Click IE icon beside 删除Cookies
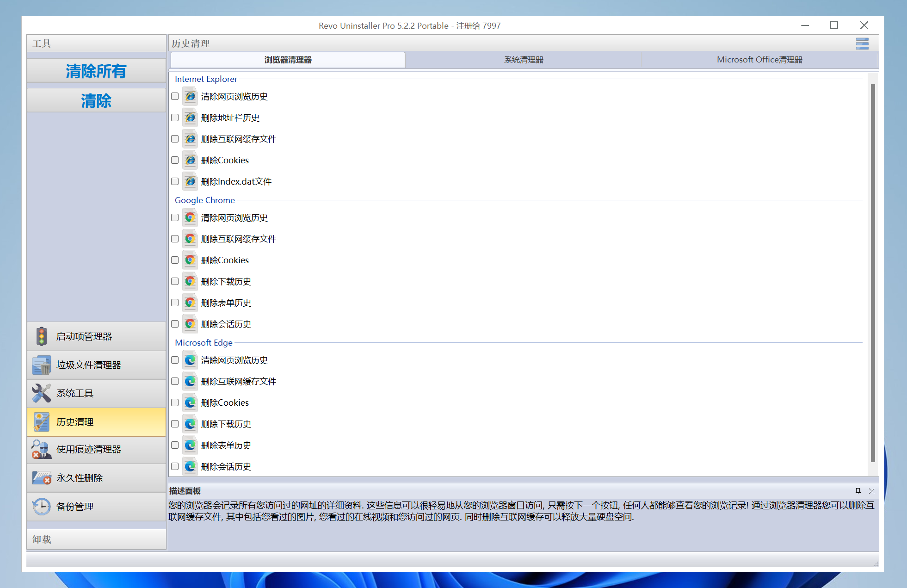The height and width of the screenshot is (588, 907). (190, 160)
